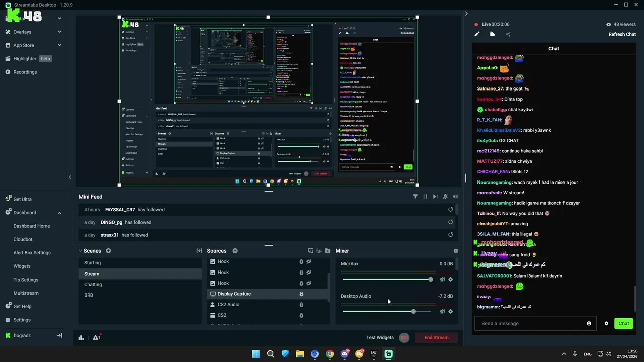The width and height of the screenshot is (644, 362).
Task: Collapse the left sidebar arrow
Action: pyautogui.click(x=70, y=177)
